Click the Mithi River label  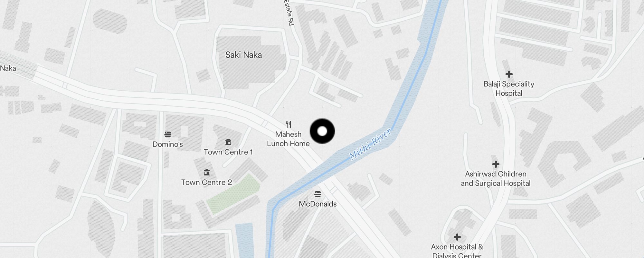370,144
